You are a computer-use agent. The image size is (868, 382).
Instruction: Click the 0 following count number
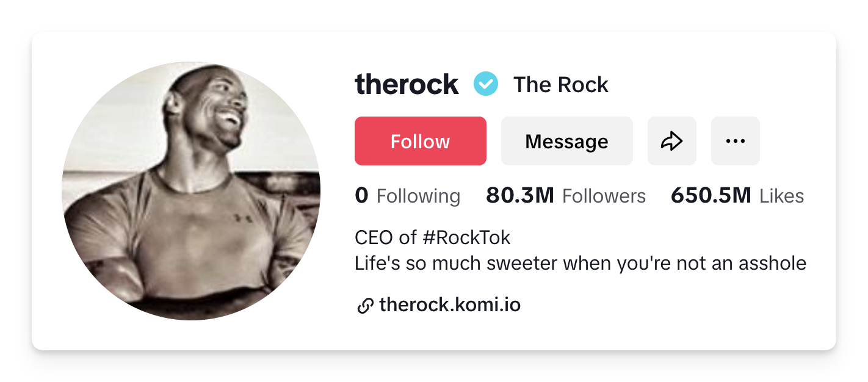coord(361,196)
